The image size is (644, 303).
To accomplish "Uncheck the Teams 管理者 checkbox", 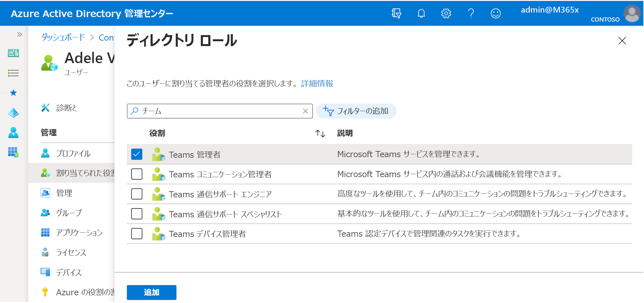I will (x=137, y=154).
